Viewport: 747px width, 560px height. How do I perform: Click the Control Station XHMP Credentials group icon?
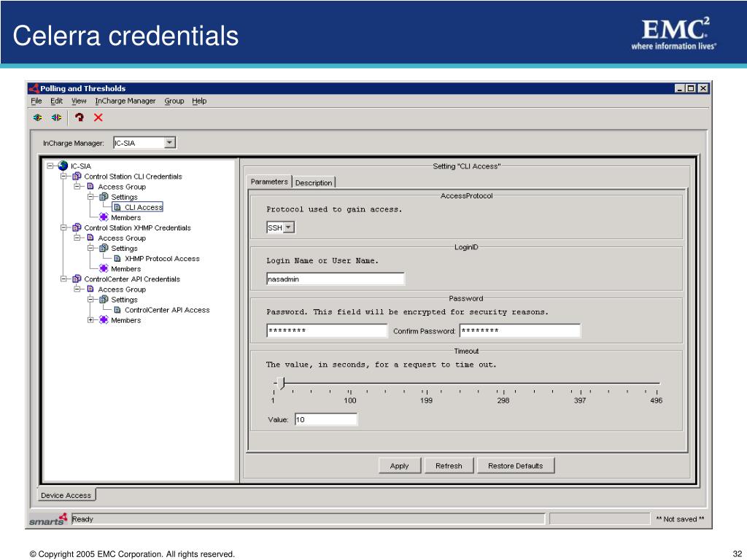click(x=77, y=227)
